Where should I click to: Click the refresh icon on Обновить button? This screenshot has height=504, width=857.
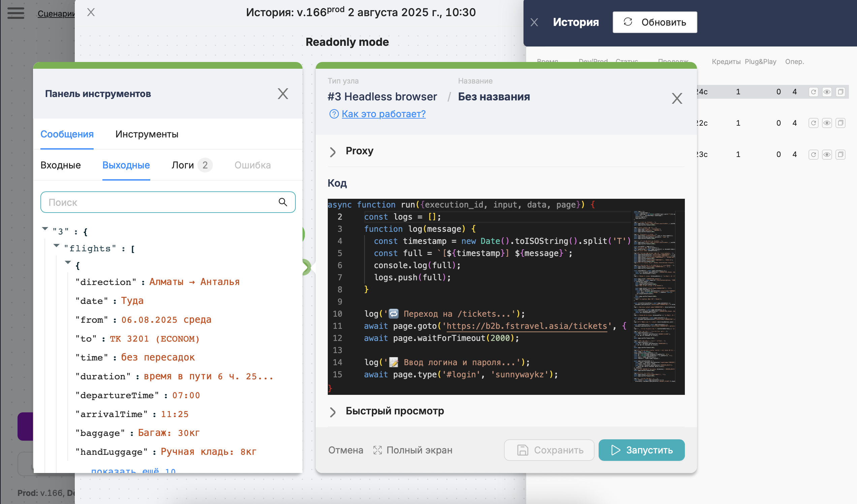(628, 22)
